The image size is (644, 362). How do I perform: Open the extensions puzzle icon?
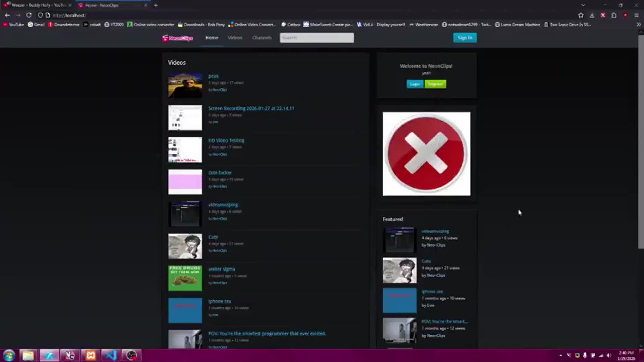[x=614, y=15]
